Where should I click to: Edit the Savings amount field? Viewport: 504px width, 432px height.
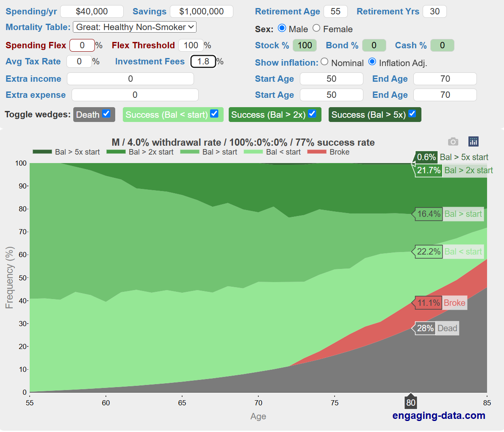point(202,11)
